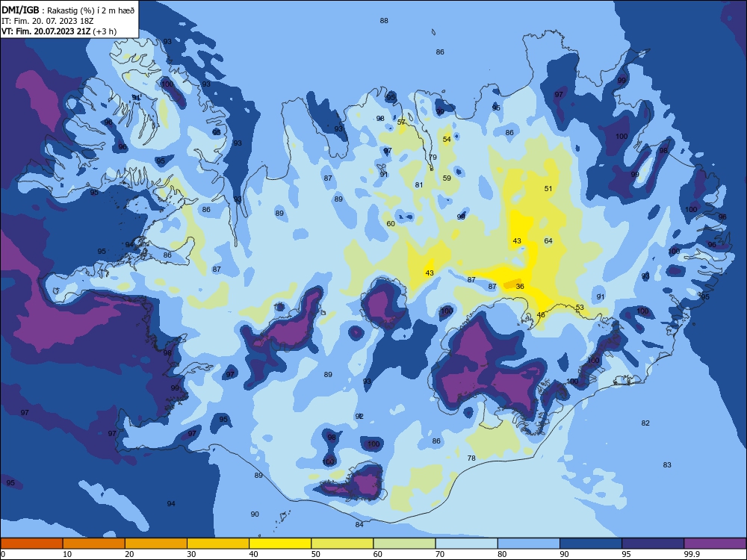Click the bright yellow 40–50 legend segment

(x=280, y=544)
